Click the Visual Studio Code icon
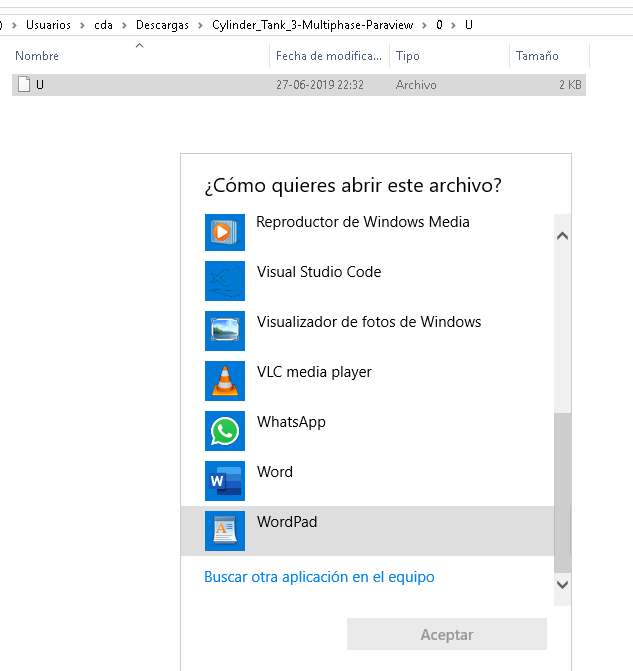This screenshot has height=671, width=633. 225,281
